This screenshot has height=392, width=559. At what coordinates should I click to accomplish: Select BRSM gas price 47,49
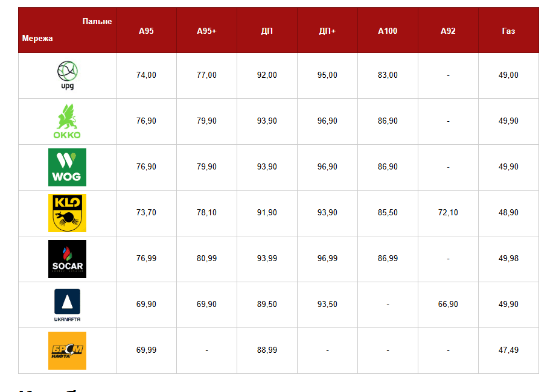(x=508, y=350)
